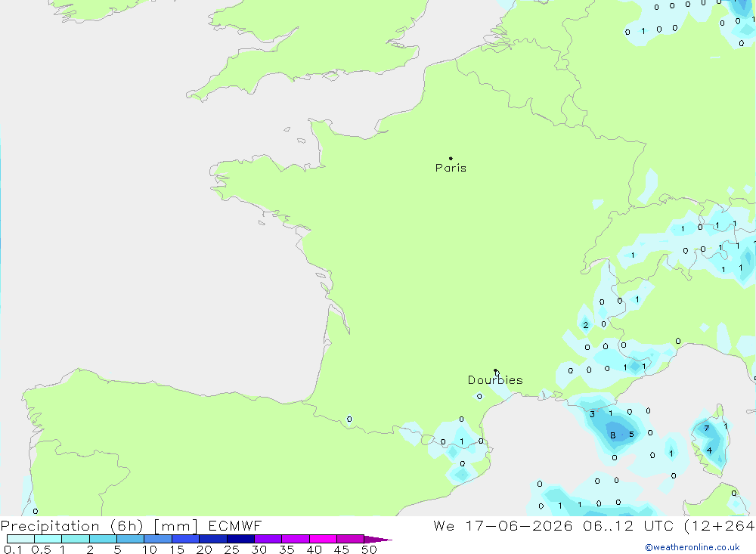This screenshot has height=554, width=756.
Task: Click the map precipitation value '8' offshore
Action: [x=613, y=435]
